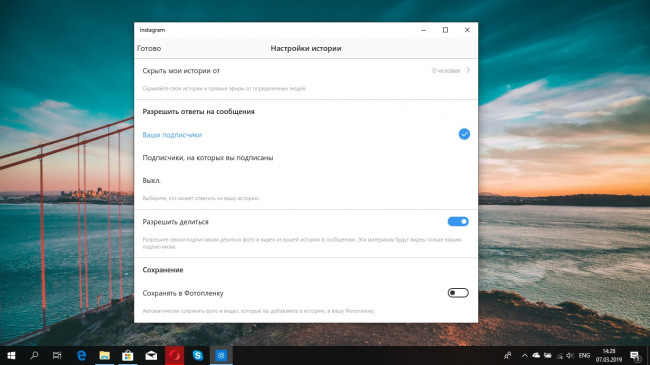This screenshot has width=650, height=365.
Task: Click the OneDrive cloud tray icon
Action: (x=536, y=355)
